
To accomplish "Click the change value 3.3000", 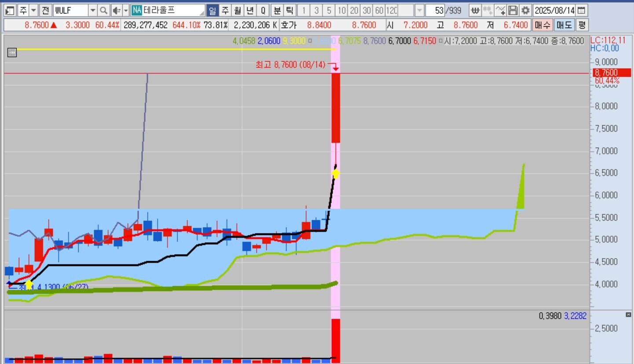I will click(x=78, y=25).
